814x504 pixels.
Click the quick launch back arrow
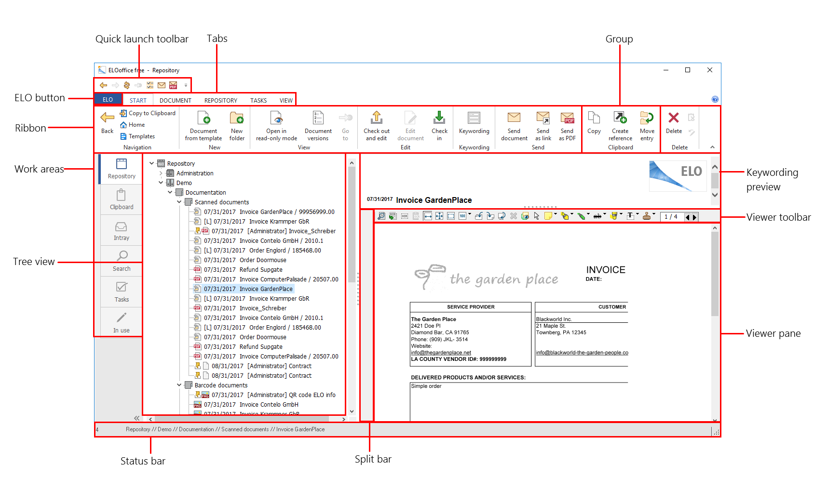[103, 85]
